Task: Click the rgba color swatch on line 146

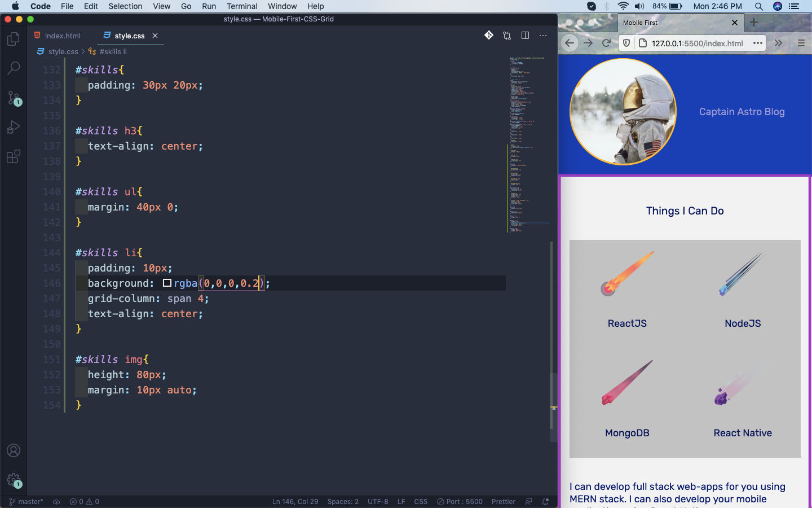Action: coord(167,283)
